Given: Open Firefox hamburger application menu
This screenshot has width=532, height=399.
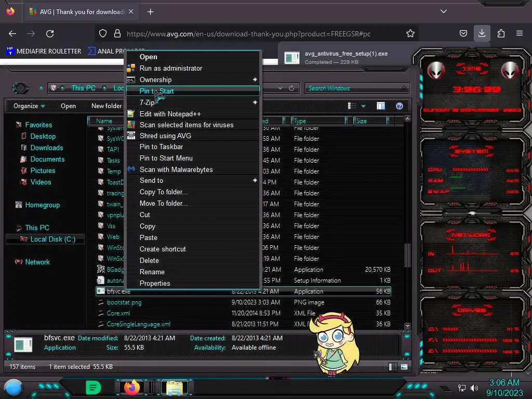Looking at the screenshot, I should coord(519,33).
